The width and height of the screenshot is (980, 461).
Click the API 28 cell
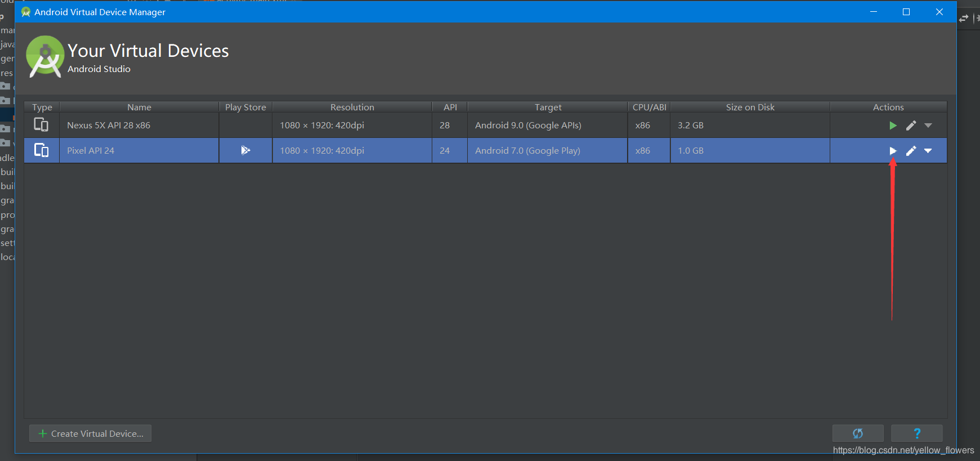450,125
